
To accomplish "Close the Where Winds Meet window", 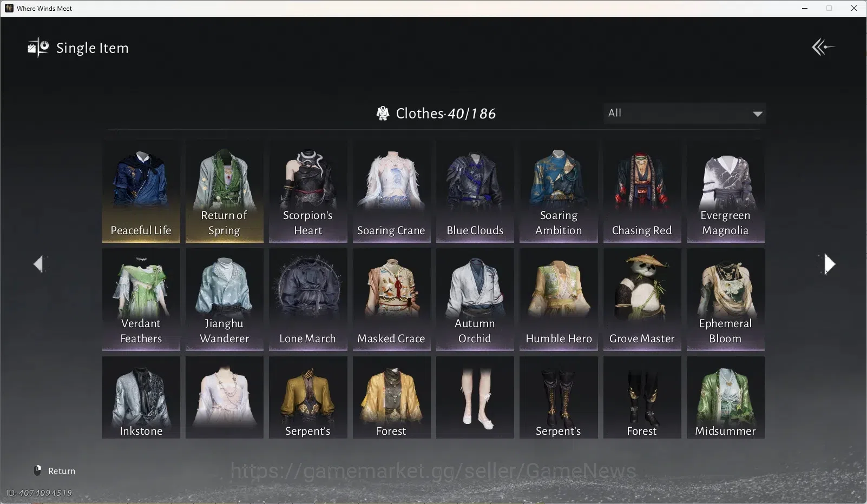I will (x=854, y=8).
